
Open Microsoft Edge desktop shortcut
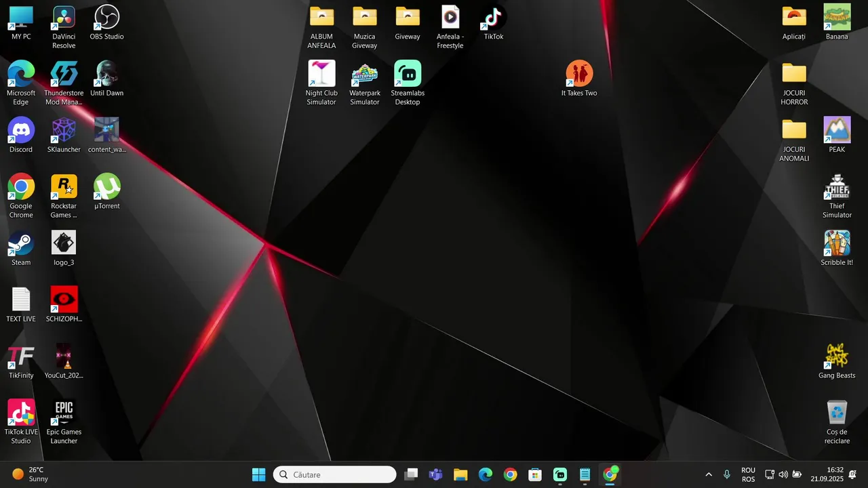(x=21, y=83)
